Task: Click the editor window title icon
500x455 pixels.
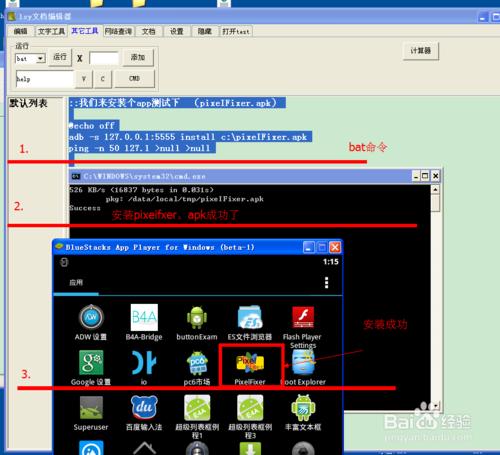Action: pyautogui.click(x=12, y=16)
